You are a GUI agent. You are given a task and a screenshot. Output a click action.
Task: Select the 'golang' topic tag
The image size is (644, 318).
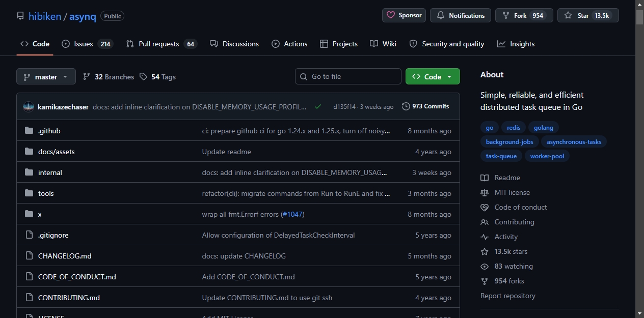(544, 128)
